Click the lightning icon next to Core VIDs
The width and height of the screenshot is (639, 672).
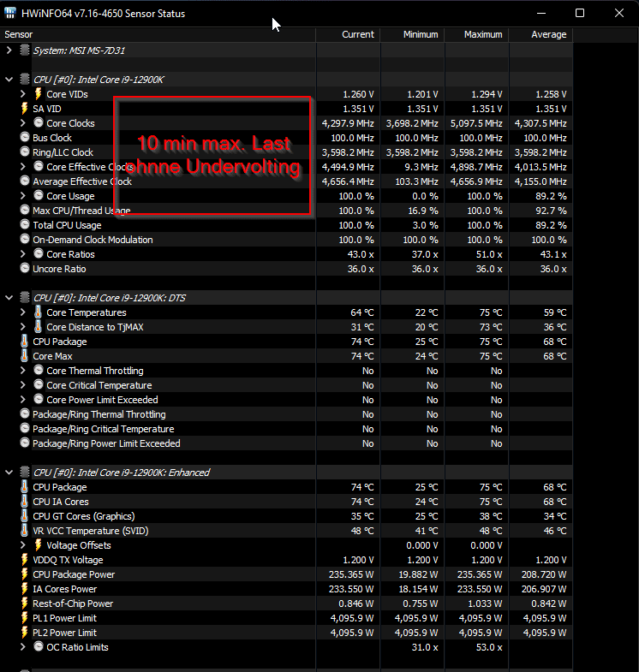coord(39,93)
